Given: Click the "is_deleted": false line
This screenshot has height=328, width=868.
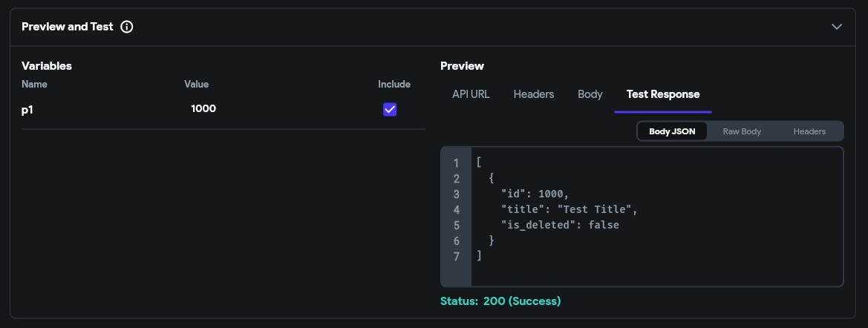Looking at the screenshot, I should click(x=560, y=225).
